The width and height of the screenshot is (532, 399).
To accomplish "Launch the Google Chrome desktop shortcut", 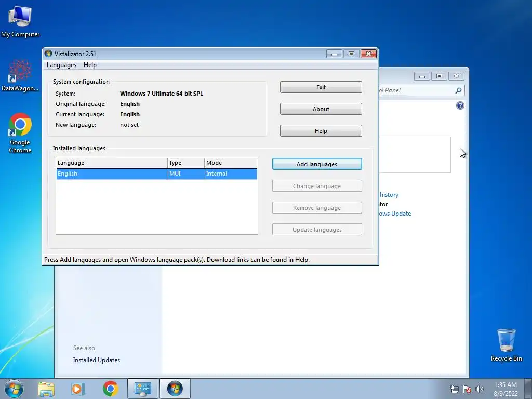I will pos(20,133).
